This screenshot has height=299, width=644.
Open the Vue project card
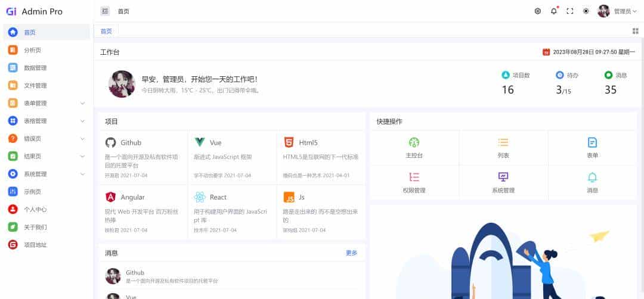point(233,158)
